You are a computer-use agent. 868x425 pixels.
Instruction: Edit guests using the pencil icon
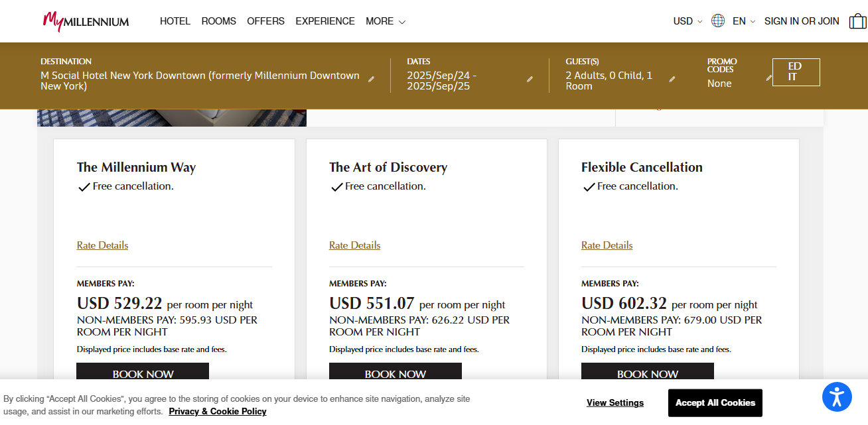click(672, 79)
